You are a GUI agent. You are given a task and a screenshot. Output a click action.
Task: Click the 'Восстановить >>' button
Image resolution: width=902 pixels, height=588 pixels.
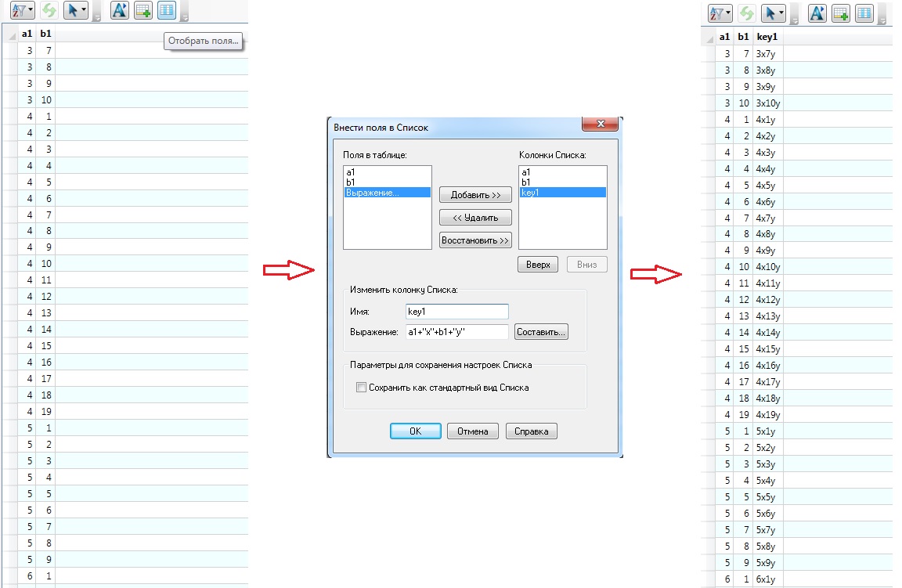475,240
